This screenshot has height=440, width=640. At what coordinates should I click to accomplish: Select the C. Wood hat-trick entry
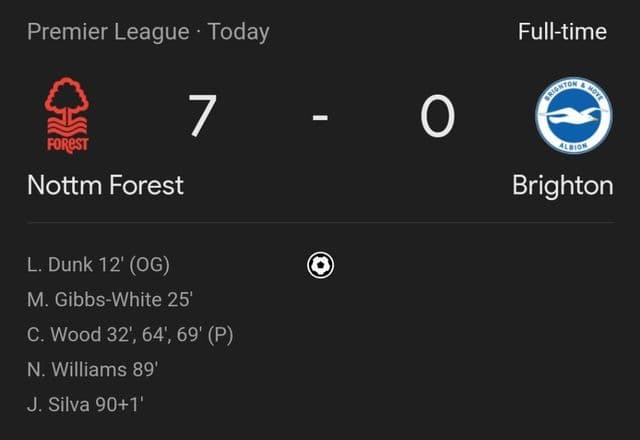point(130,335)
